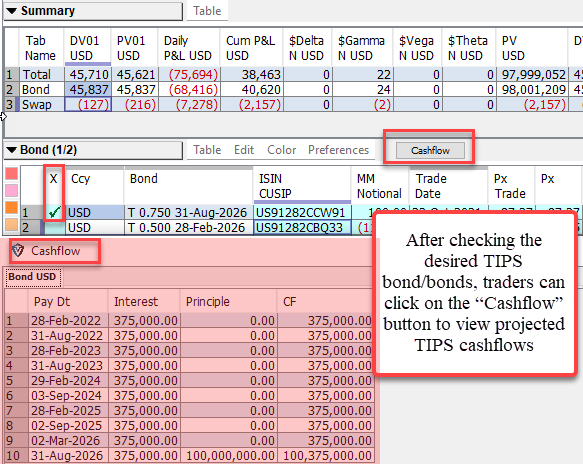Select ISIN cell US91282CBQ33
583x464 pixels.
302,228
